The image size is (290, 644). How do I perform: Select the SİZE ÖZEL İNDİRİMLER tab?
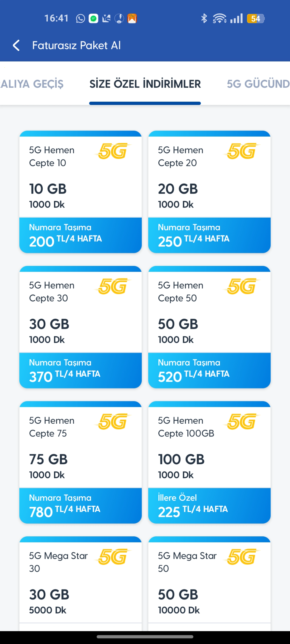[x=145, y=84]
